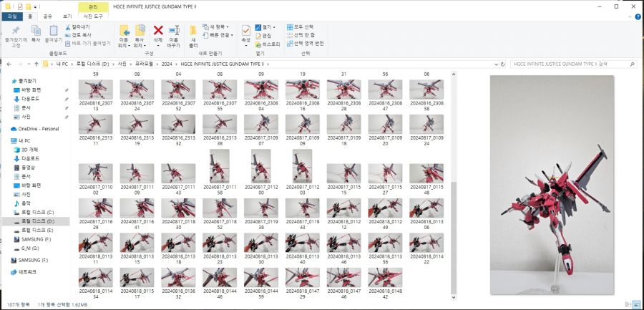Click the 복사 (copy) ribbon icon
Screen dimensions: 644x310
36,30
